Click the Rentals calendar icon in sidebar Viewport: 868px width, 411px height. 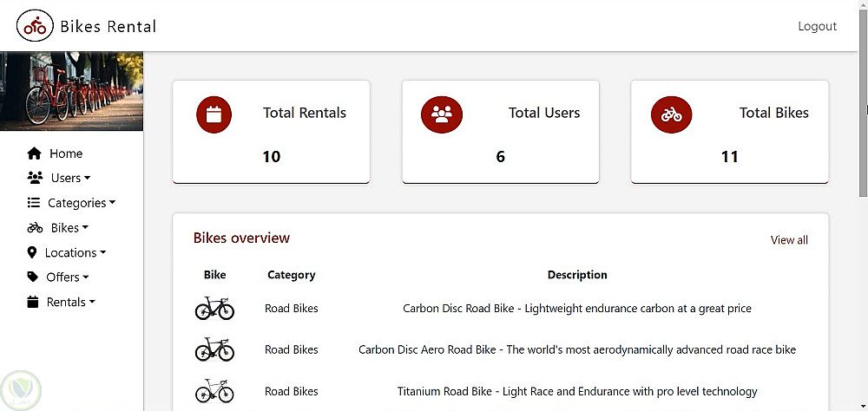pos(33,302)
